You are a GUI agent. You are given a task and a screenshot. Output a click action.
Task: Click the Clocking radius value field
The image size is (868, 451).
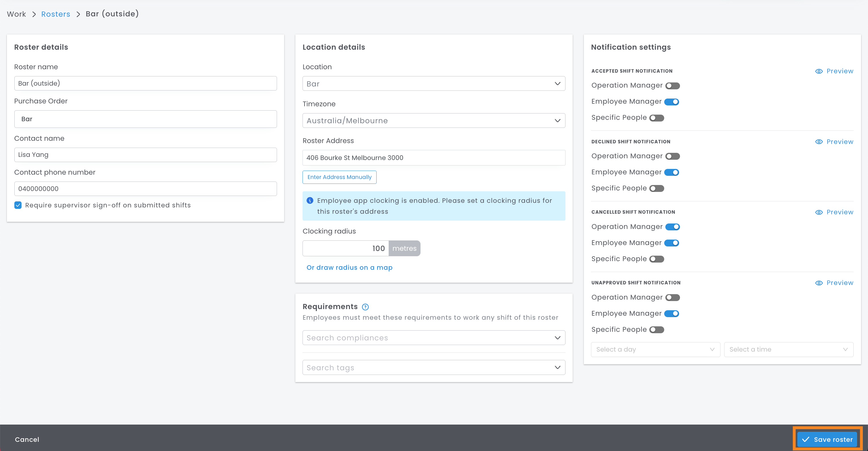click(x=345, y=248)
